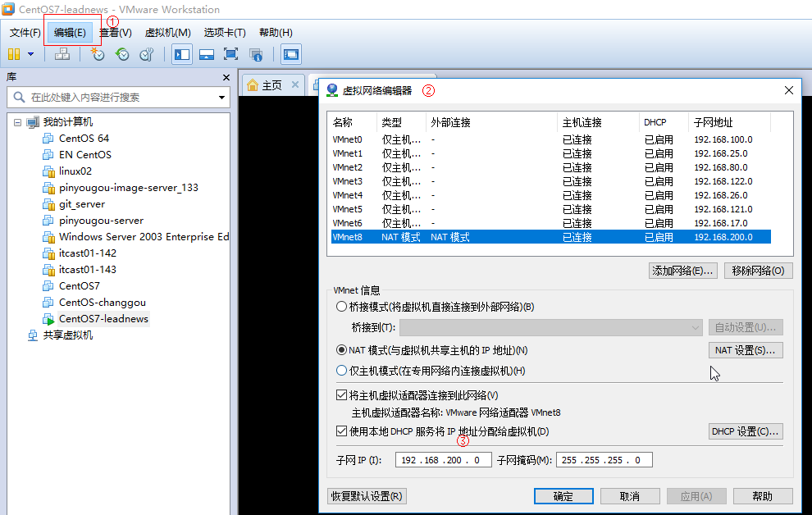Select VMnet1 row in network list
The image size is (812, 515).
(x=551, y=153)
